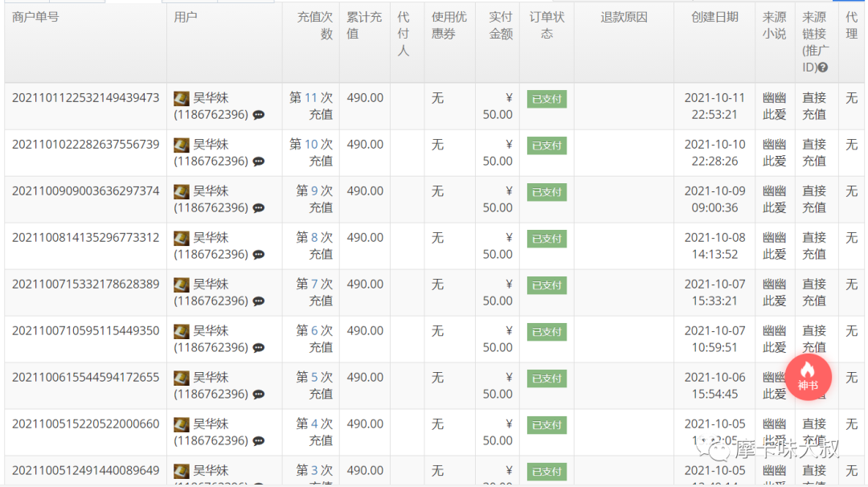Click 已支付 status badge dated 2021-10-08

(x=547, y=239)
